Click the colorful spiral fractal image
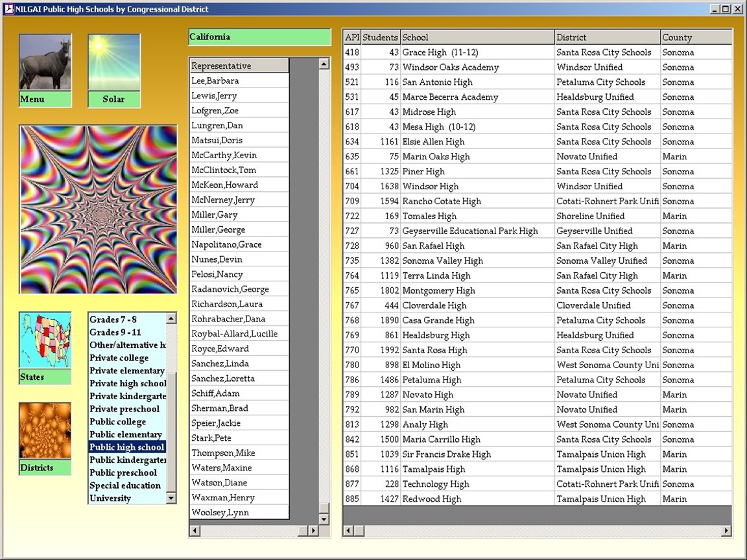 point(99,209)
